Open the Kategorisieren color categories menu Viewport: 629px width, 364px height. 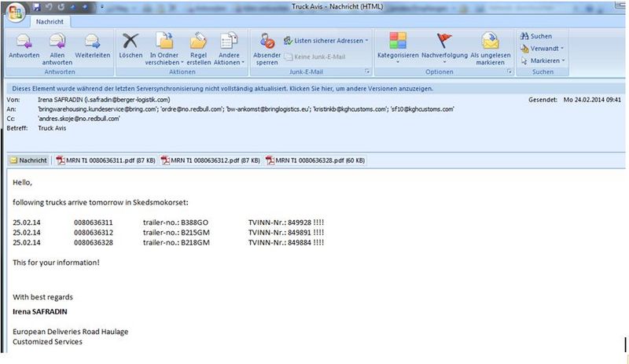398,47
